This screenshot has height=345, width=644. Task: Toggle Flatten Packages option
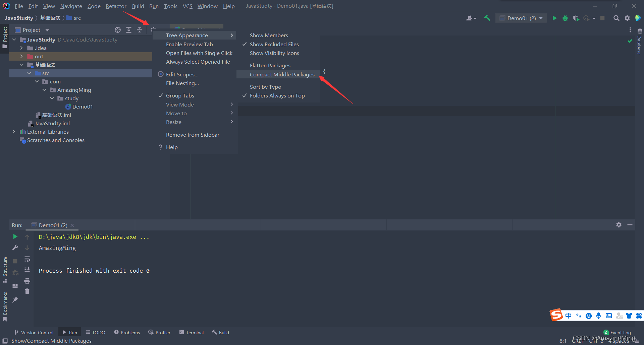[x=278, y=65]
